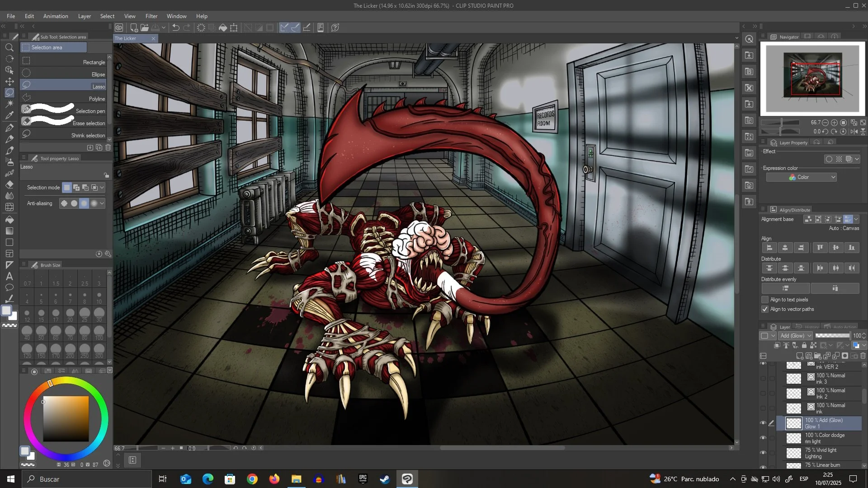
Task: Click the Undo arrow in command bar
Action: tap(176, 28)
